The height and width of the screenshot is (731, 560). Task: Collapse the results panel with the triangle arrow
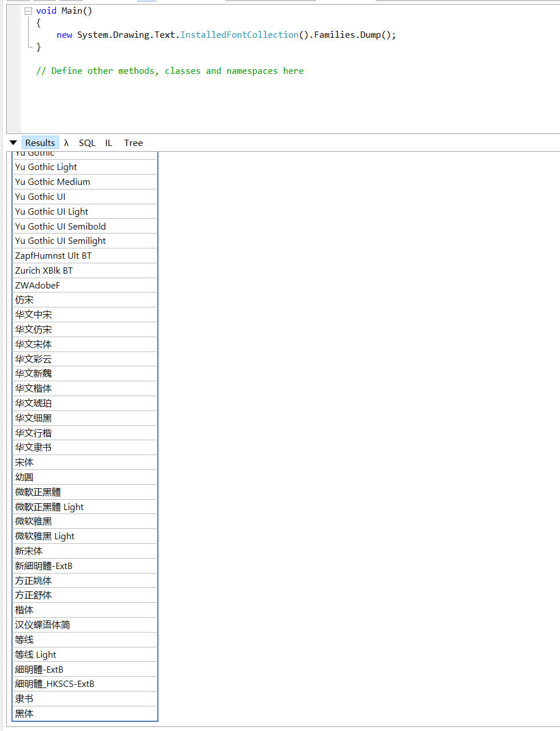(13, 142)
